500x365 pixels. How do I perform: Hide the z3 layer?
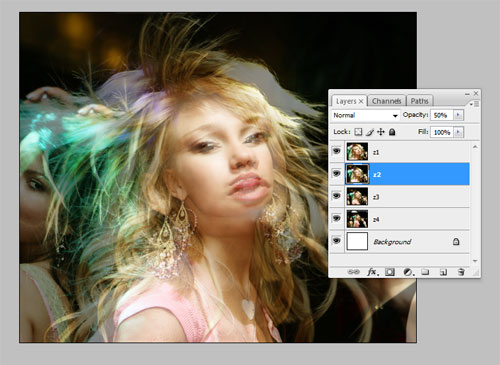(x=337, y=196)
